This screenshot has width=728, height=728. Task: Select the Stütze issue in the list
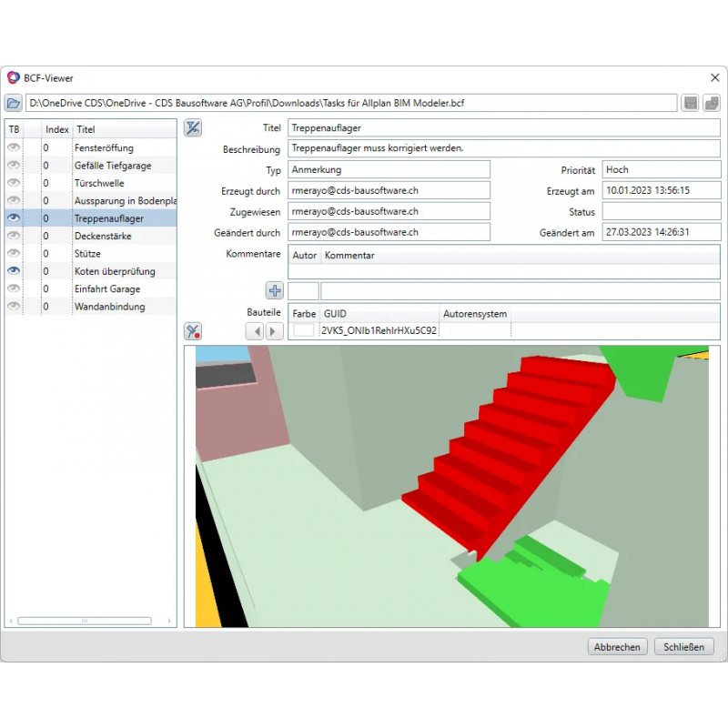(x=100, y=253)
